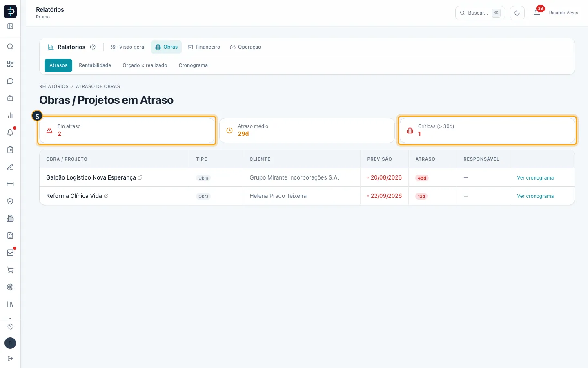588x368 pixels.
Task: Click the Buscar search field
Action: pyautogui.click(x=480, y=13)
